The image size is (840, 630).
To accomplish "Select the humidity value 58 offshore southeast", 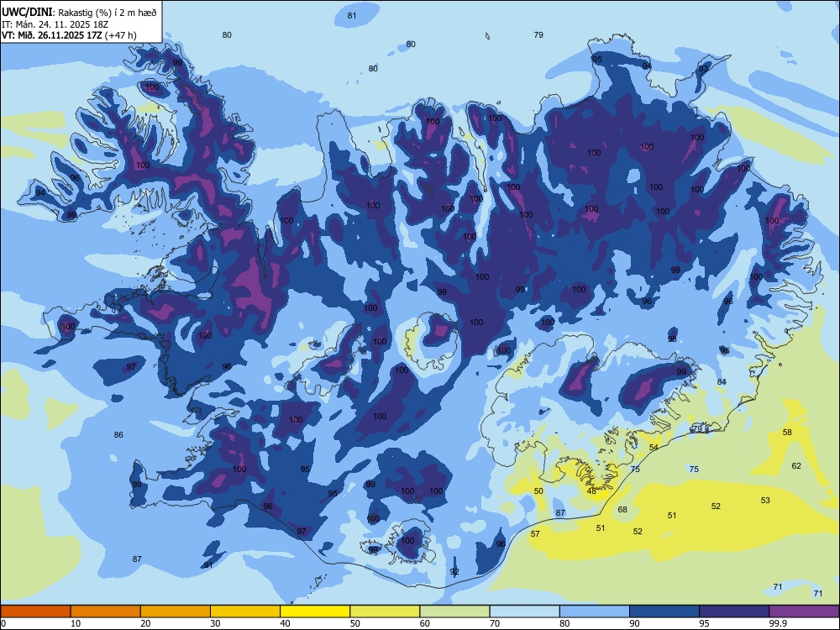I will pyautogui.click(x=787, y=432).
